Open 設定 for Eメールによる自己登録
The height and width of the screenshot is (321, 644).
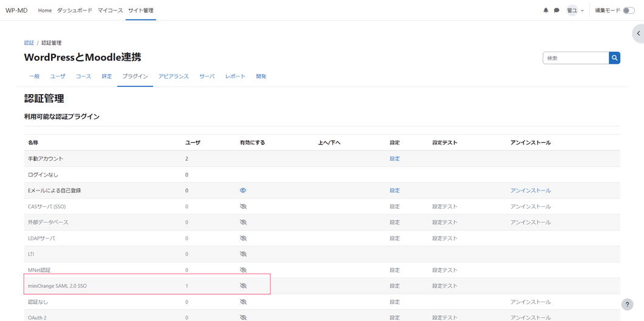point(395,191)
